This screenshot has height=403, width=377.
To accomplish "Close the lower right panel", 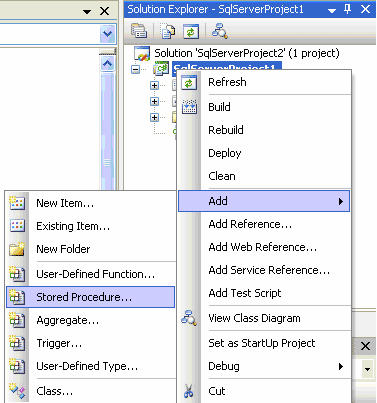I will (x=366, y=346).
